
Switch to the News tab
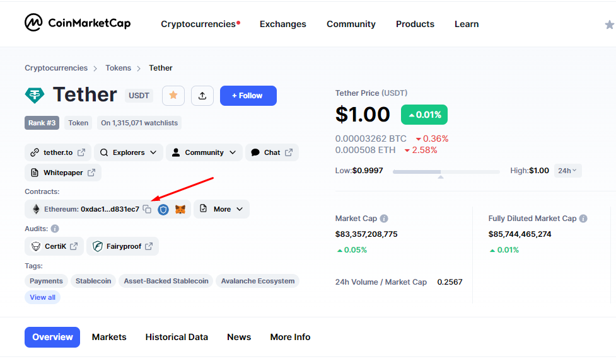(239, 337)
